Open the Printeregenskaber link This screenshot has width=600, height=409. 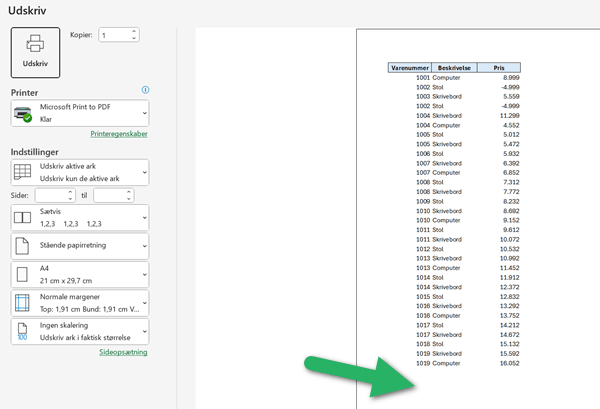click(118, 133)
